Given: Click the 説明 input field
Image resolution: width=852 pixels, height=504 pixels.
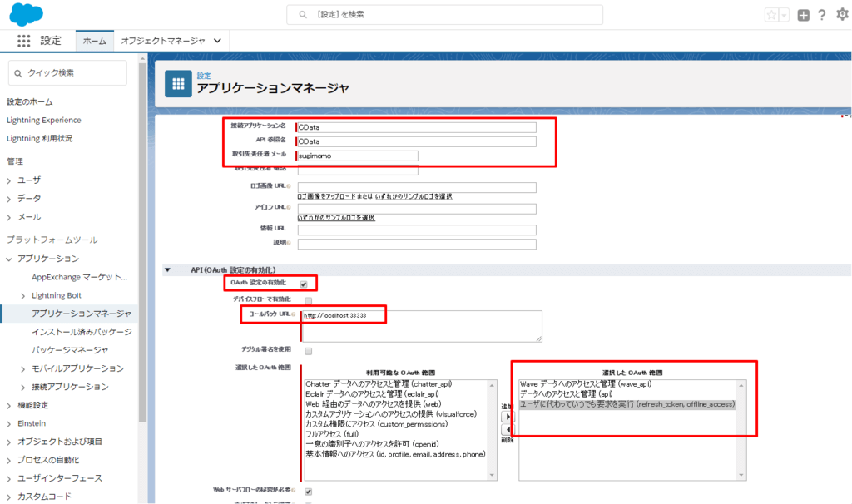Looking at the screenshot, I should tap(417, 244).
